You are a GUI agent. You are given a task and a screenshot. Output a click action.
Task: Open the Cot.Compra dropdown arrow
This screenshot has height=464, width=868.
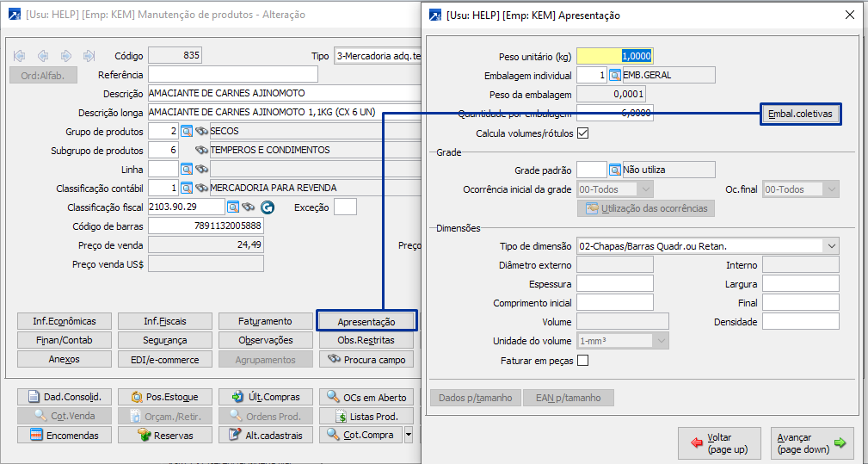[x=409, y=435]
